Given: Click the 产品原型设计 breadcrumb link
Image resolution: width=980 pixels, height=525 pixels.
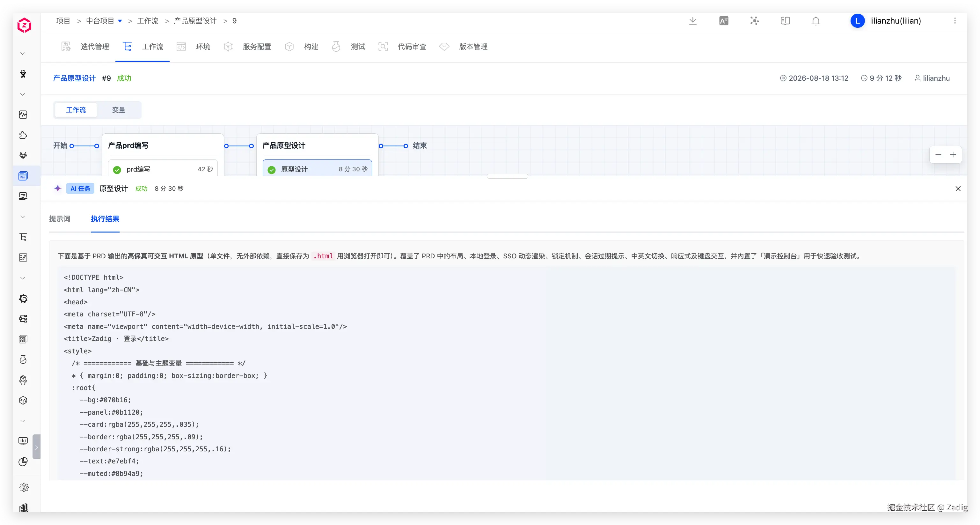Looking at the screenshot, I should (195, 21).
